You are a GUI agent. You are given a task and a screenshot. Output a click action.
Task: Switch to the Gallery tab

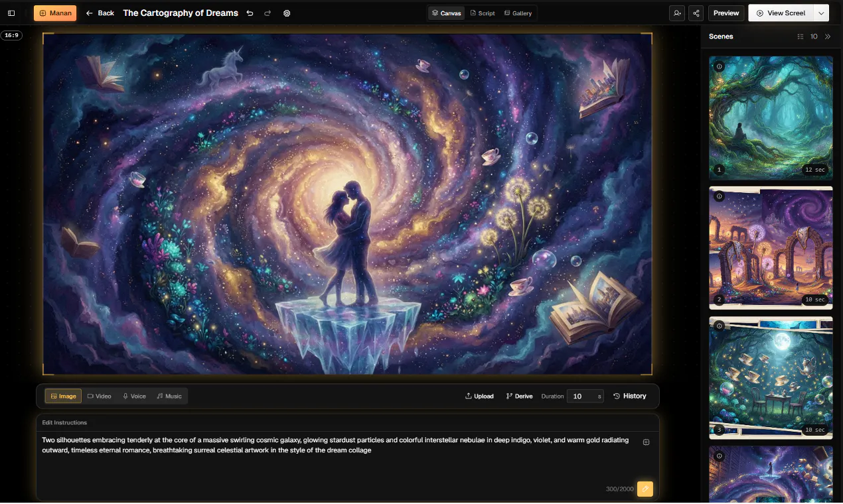[x=518, y=13]
